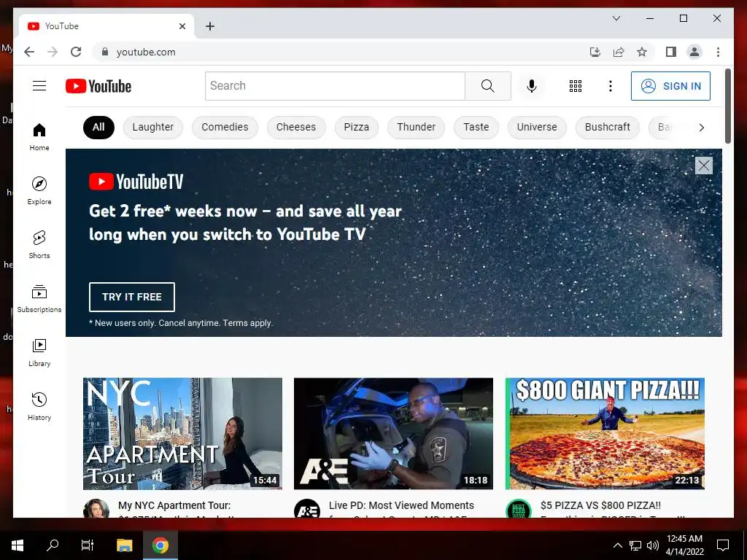
Task: Click the search magnifier button
Action: [x=488, y=86]
